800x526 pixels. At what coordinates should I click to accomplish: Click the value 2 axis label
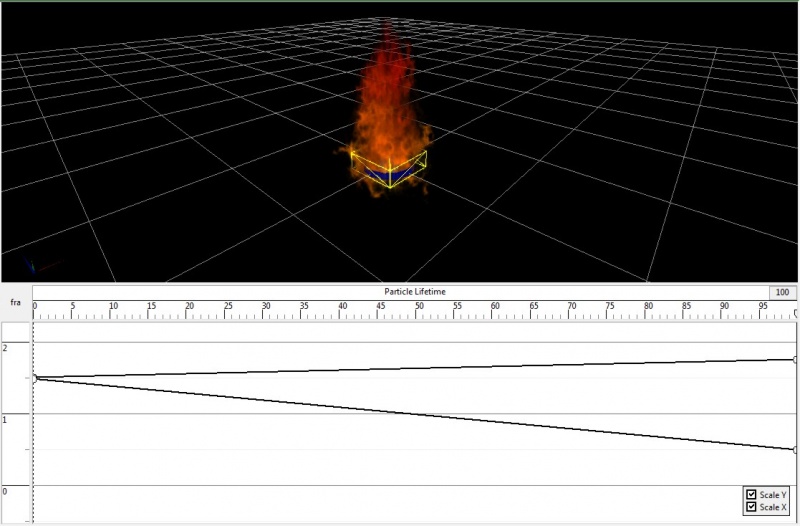[x=6, y=348]
